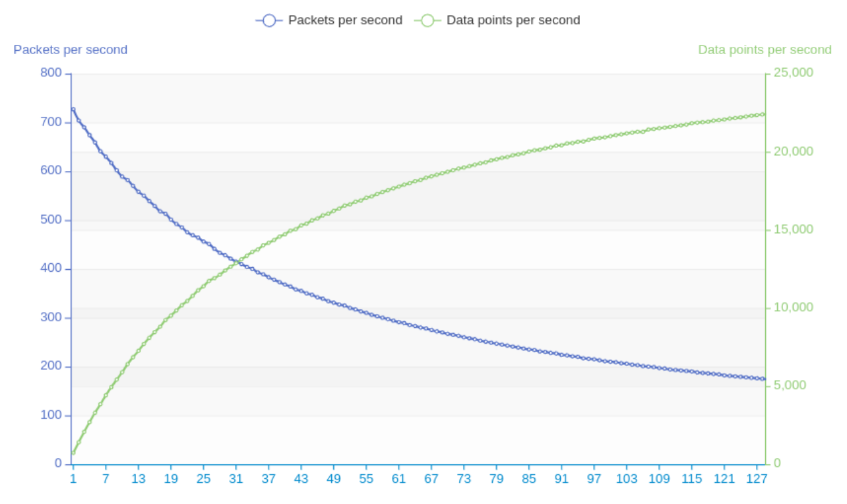
Task: Click the last green data point at far right
Action: [763, 114]
